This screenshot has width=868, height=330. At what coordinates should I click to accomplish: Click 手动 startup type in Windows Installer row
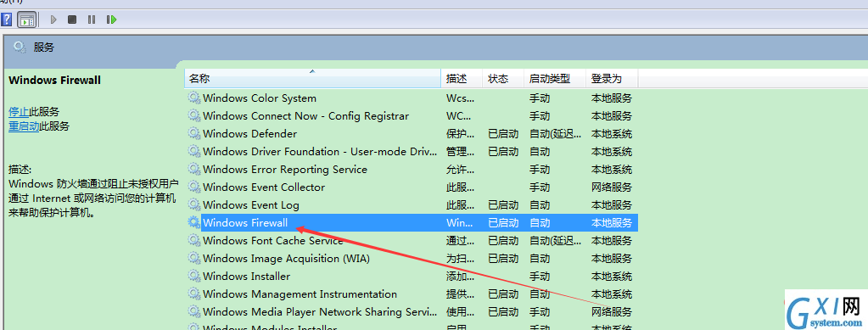(540, 276)
